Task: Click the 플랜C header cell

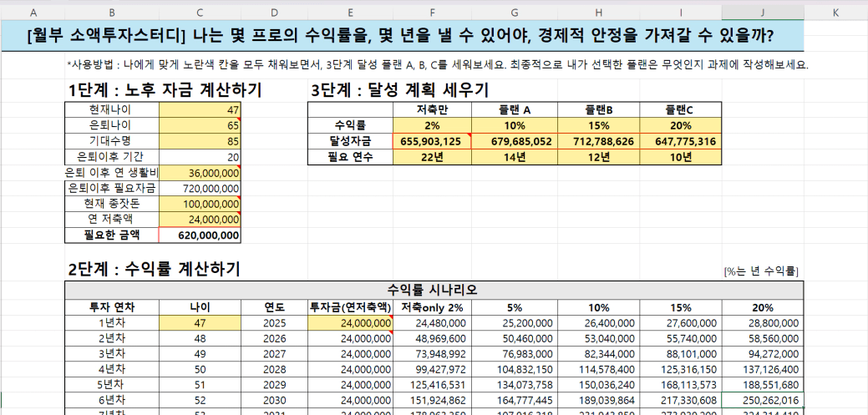Action: point(681,109)
